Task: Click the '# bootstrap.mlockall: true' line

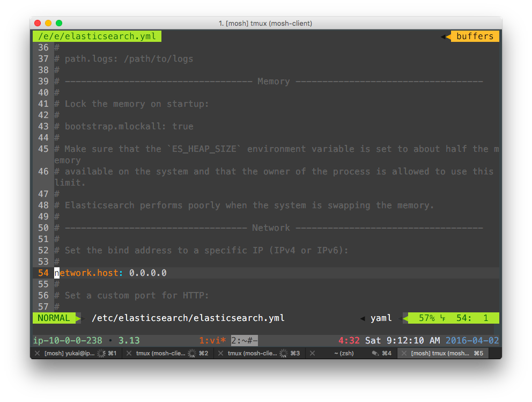Action: click(124, 126)
